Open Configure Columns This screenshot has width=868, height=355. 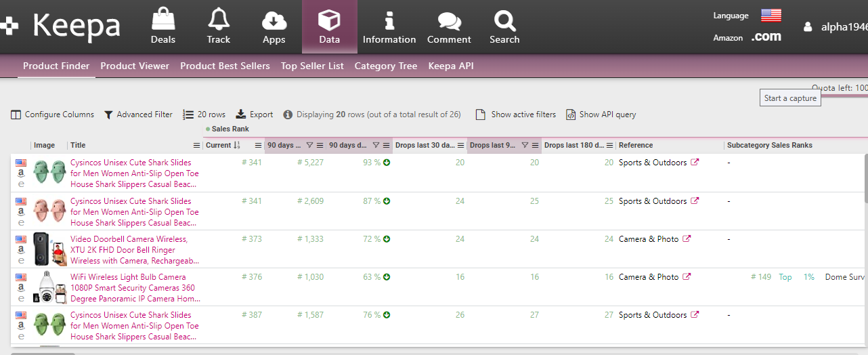tap(53, 114)
